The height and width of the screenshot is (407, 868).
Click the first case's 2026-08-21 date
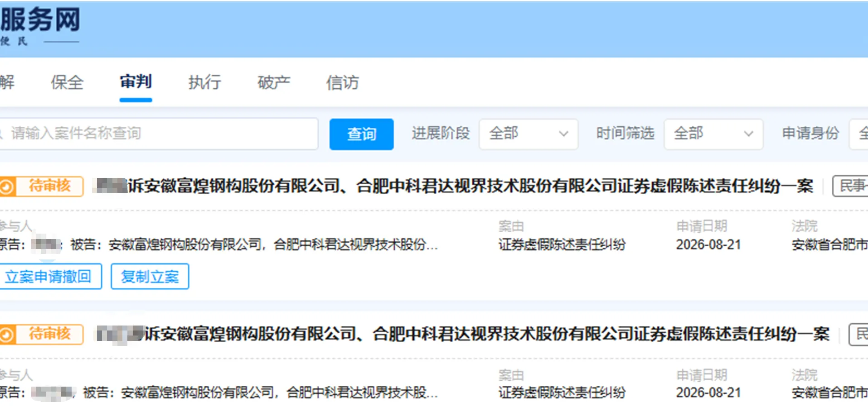tap(708, 245)
